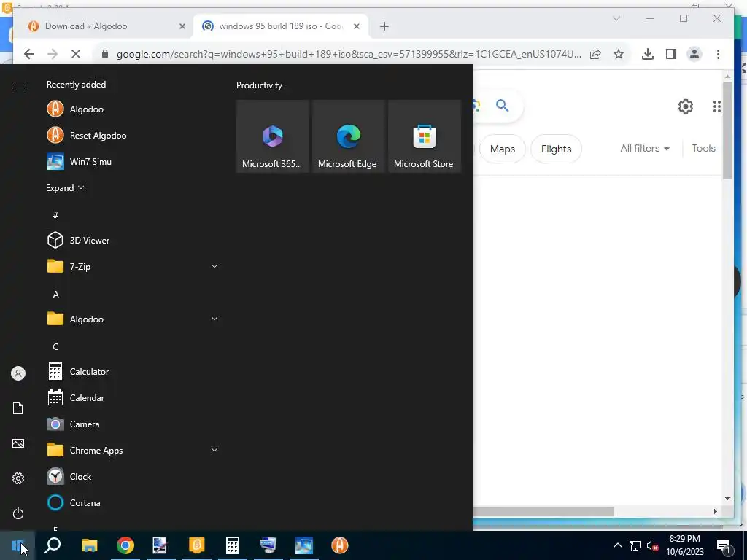Select the Maps search filter
747x560 pixels.
pyautogui.click(x=503, y=149)
